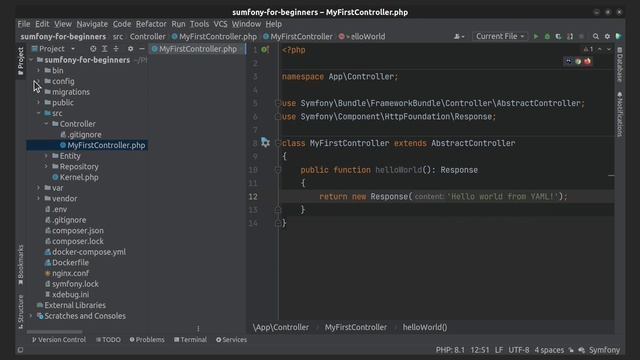Open the JetBrains toolbox icon at top right

tap(619, 37)
